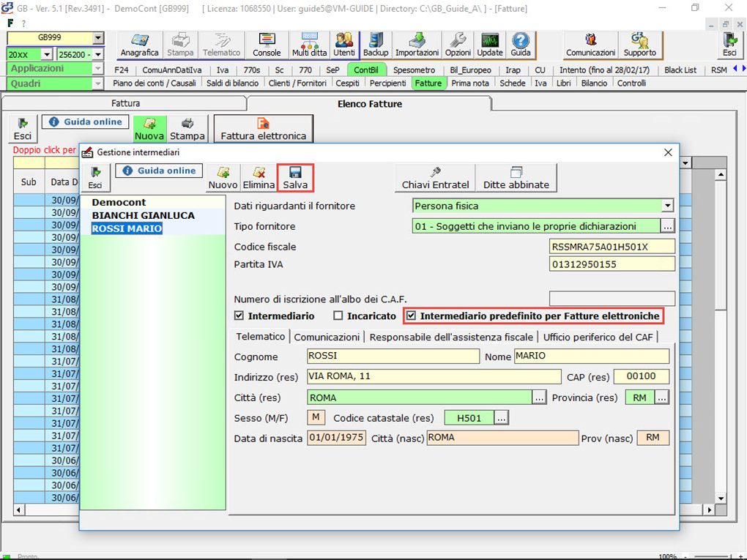Enable the Incaricato checkbox
Viewport: 747px width, 560px height.
tap(338, 316)
